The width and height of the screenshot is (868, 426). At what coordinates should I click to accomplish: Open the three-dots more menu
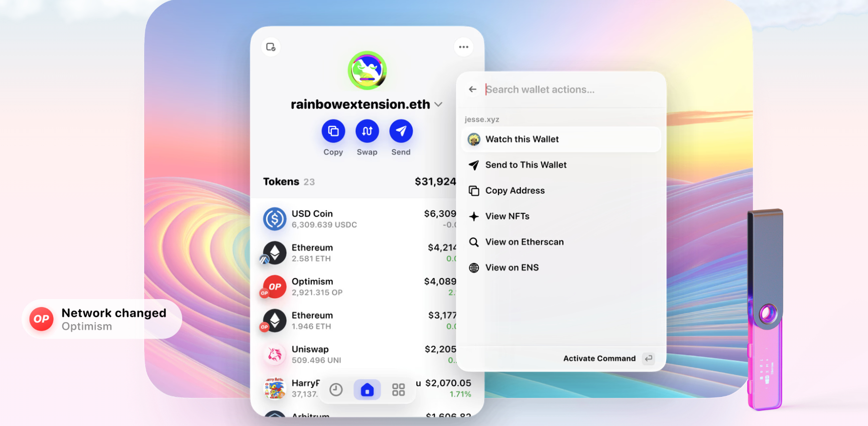463,47
